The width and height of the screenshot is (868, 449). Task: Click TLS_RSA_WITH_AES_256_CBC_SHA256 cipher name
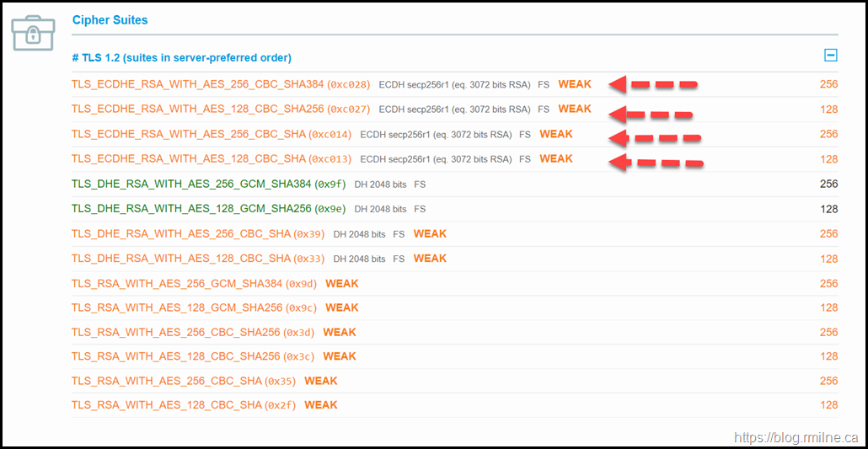point(175,332)
